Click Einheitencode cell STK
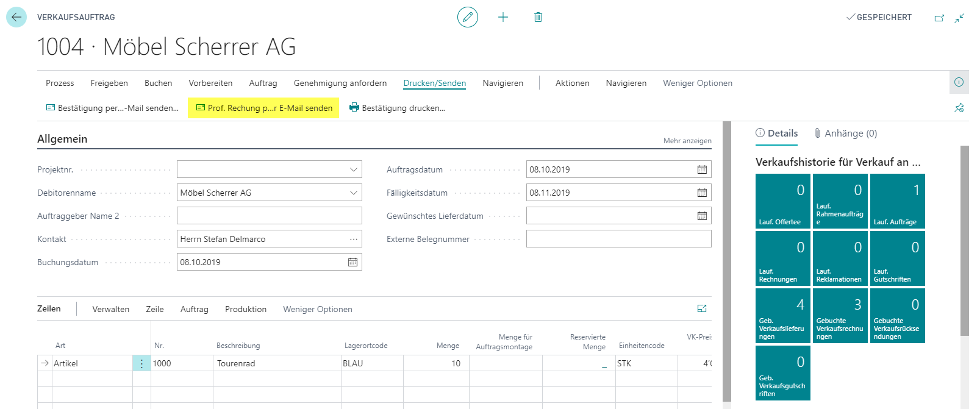 click(x=646, y=363)
